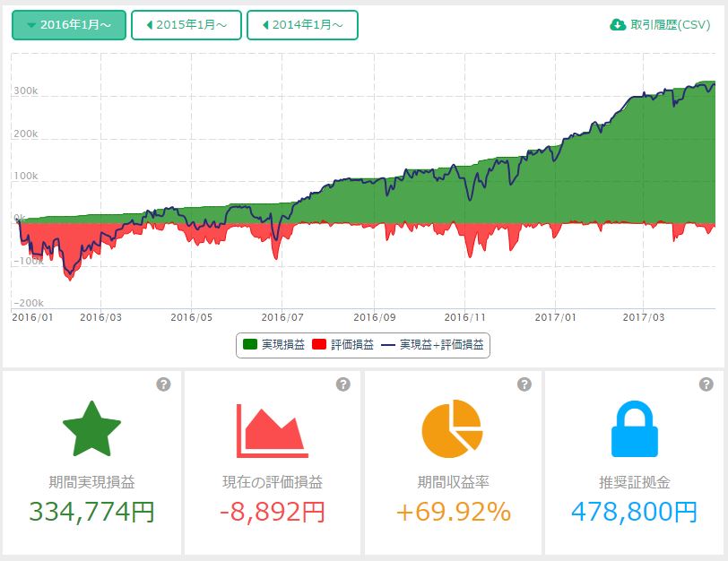Expand the 2015年1月〜 period selector

[x=186, y=25]
